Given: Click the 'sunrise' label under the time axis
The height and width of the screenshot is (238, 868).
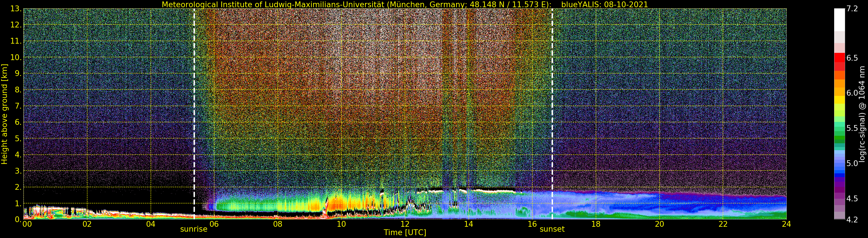Looking at the screenshot, I should pyautogui.click(x=194, y=229).
